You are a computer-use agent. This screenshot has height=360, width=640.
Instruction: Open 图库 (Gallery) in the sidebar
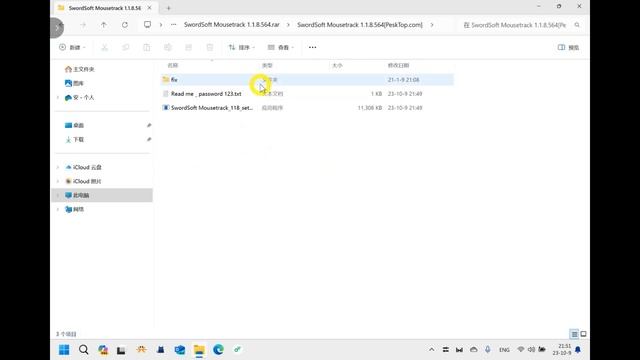[74, 83]
